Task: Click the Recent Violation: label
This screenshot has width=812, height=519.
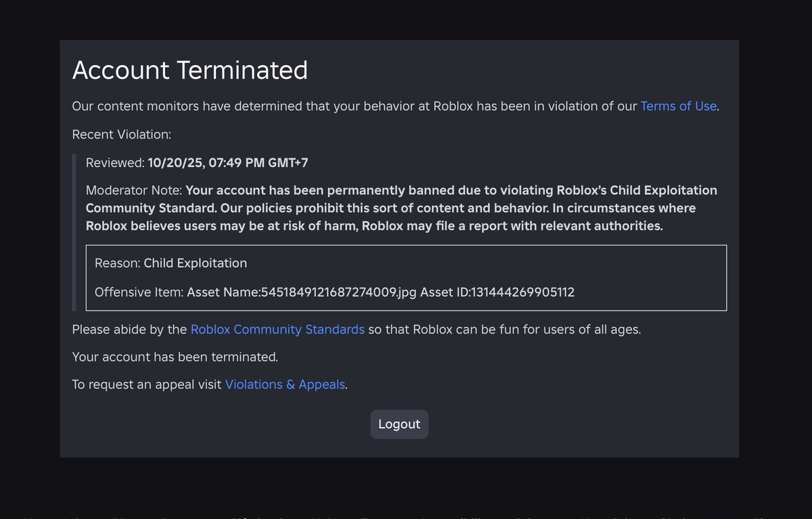Action: 122,134
